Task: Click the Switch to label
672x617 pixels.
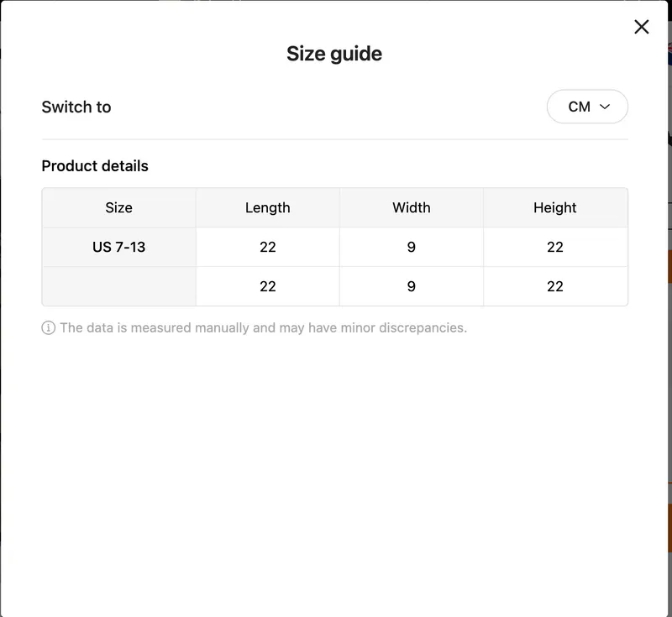Action: [x=76, y=107]
